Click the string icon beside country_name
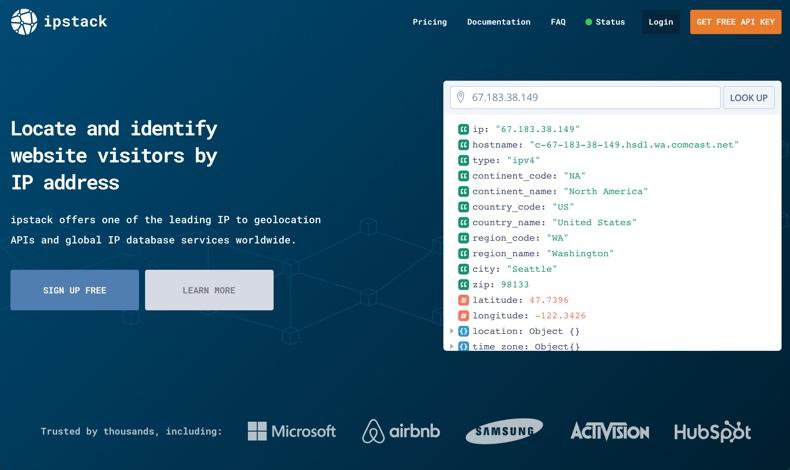 (463, 223)
